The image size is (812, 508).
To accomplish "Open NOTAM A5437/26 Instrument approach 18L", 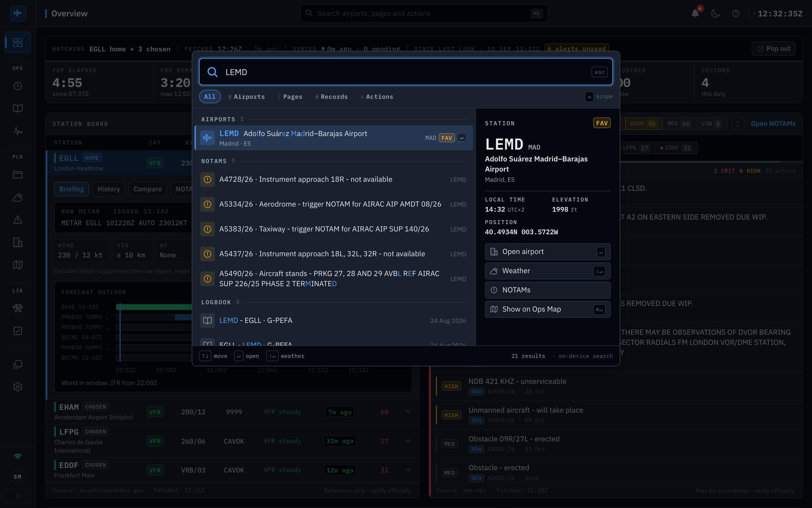I will click(x=334, y=254).
